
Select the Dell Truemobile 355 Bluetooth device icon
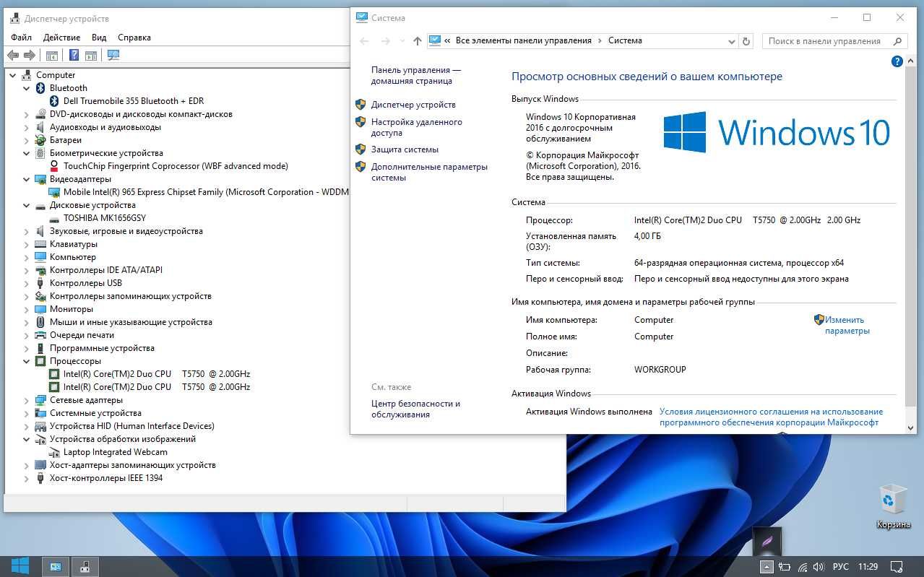pos(54,101)
